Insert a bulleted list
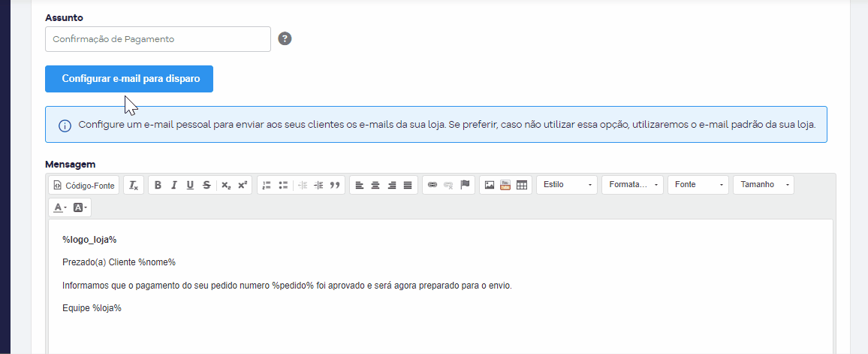Image resolution: width=868 pixels, height=354 pixels. [283, 185]
